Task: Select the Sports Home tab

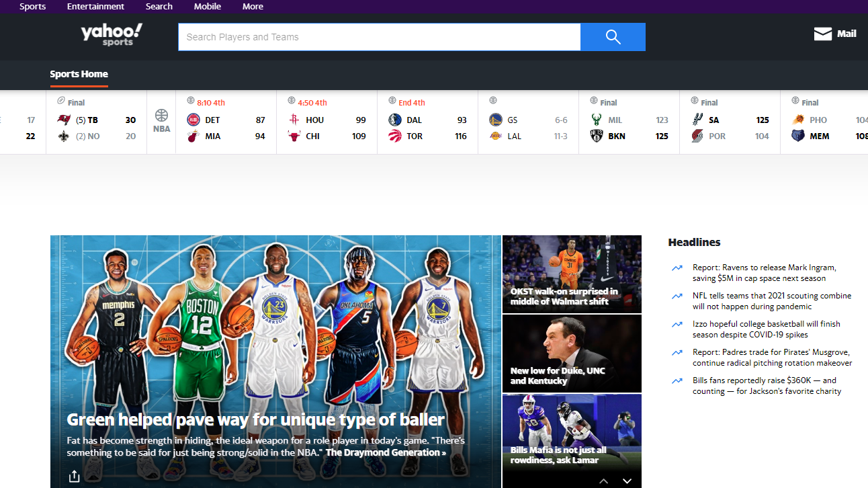Action: [x=79, y=74]
